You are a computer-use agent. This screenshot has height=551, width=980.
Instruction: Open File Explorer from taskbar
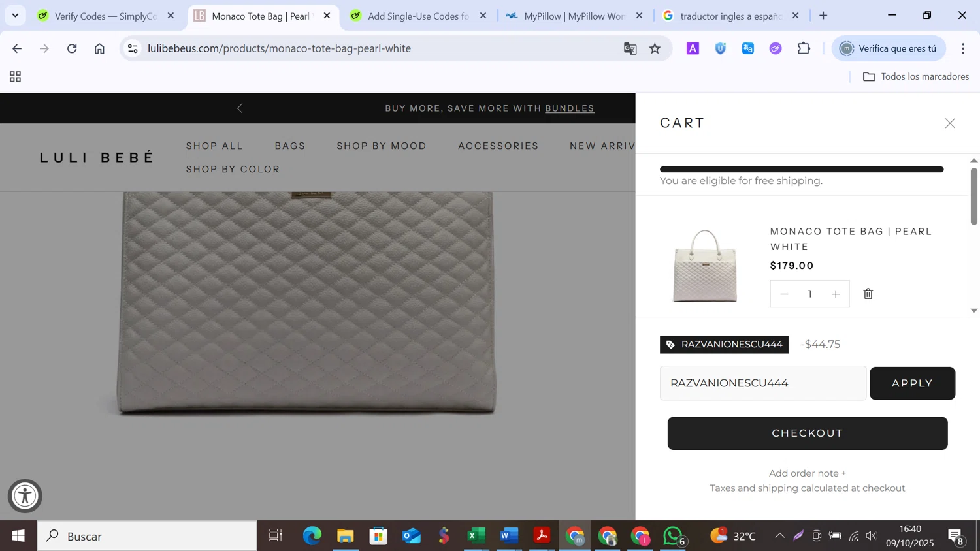coord(345,536)
